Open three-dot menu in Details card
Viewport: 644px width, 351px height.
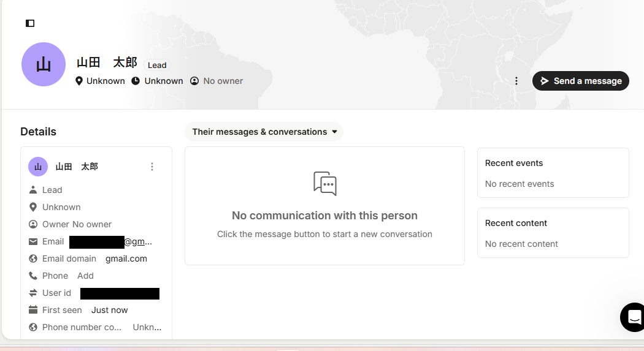tap(152, 167)
